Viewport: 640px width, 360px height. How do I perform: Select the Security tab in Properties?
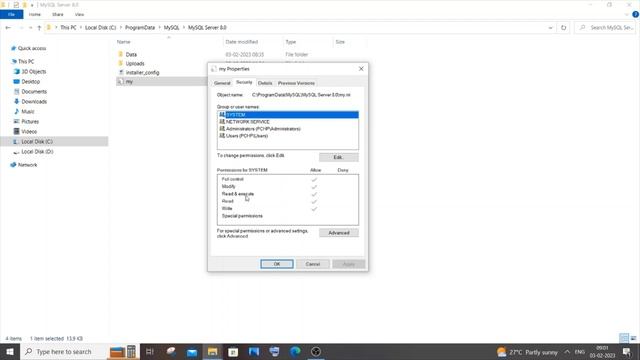244,82
